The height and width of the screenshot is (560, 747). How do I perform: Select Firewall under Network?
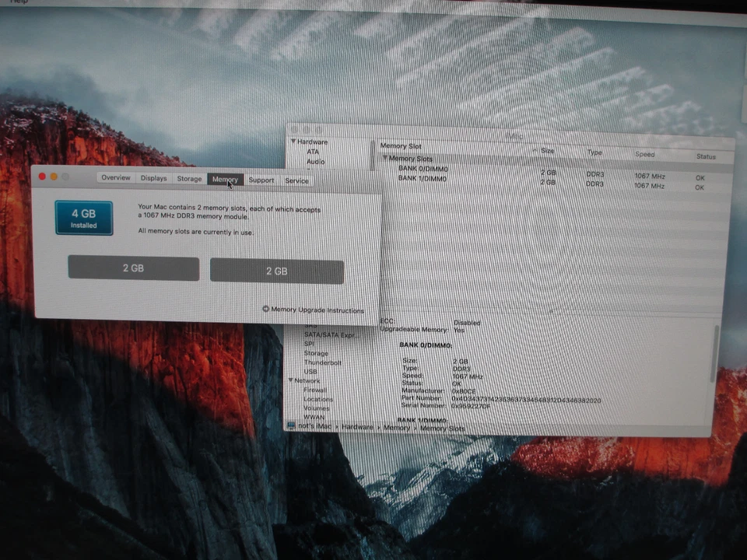315,390
